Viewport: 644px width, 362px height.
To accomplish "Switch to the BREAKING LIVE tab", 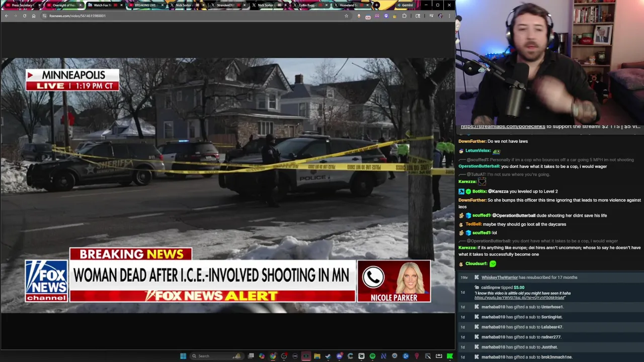I will pyautogui.click(x=145, y=5).
